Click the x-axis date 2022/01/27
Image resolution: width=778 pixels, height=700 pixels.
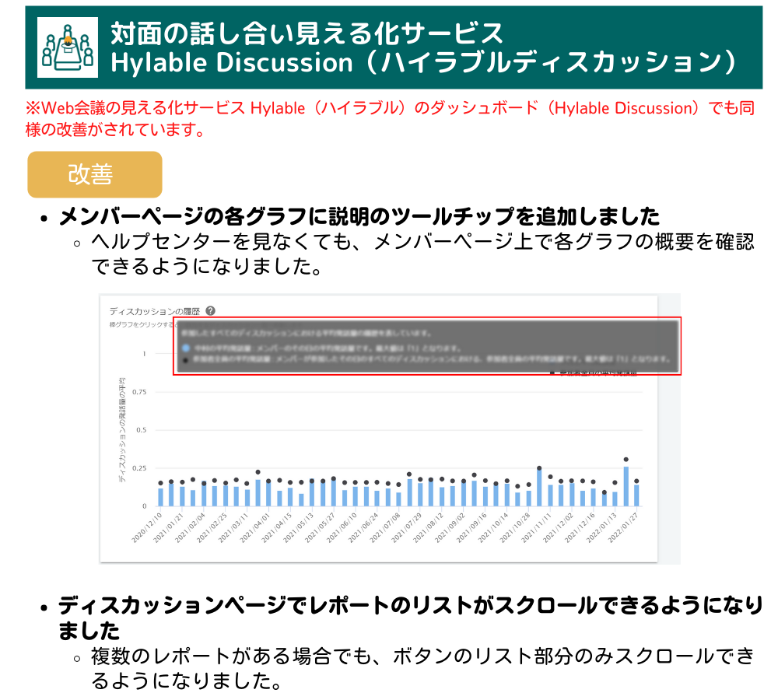pos(624,528)
